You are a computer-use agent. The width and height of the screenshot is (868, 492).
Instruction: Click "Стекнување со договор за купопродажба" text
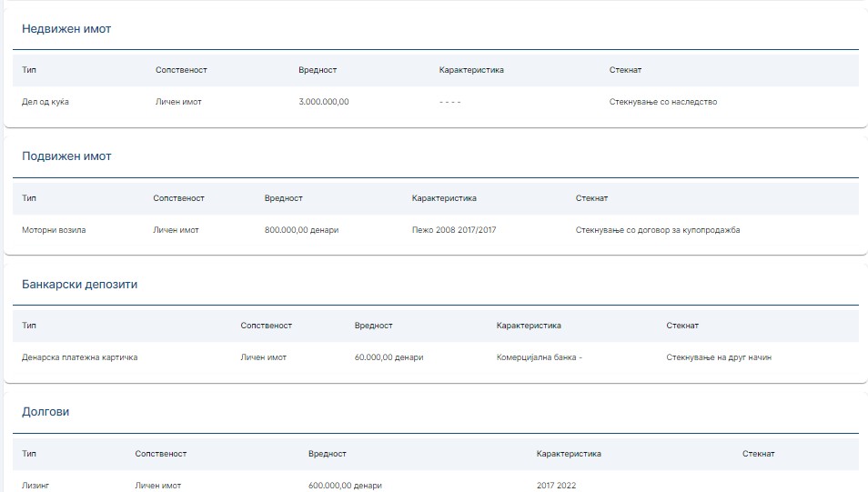[657, 230]
